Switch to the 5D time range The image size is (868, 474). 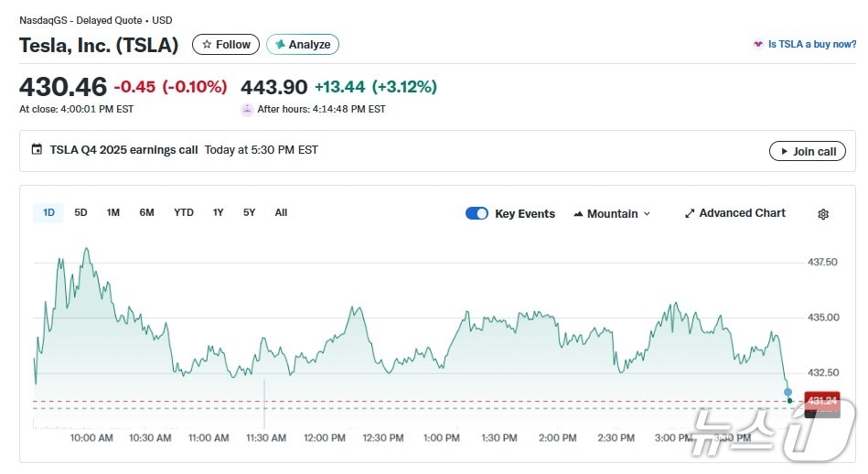coord(80,212)
